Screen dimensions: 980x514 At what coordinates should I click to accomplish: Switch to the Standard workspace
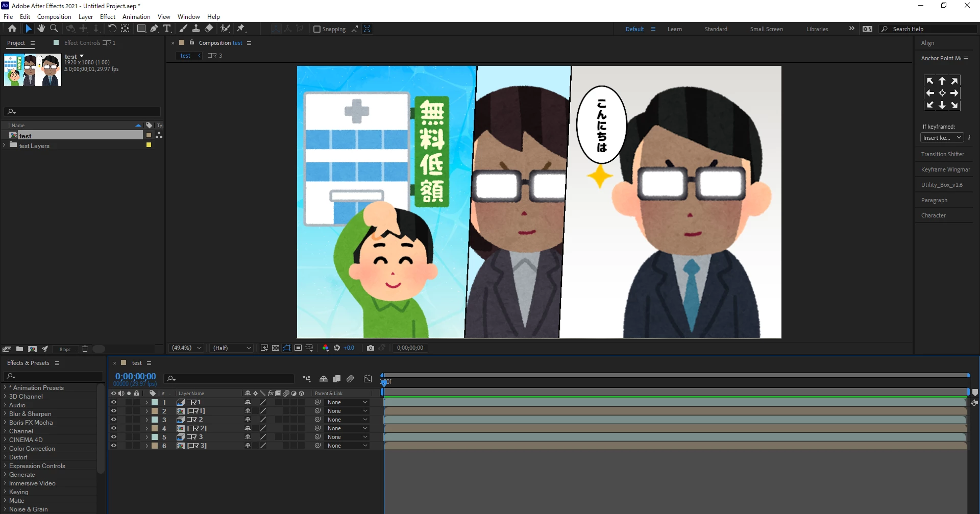pos(716,29)
